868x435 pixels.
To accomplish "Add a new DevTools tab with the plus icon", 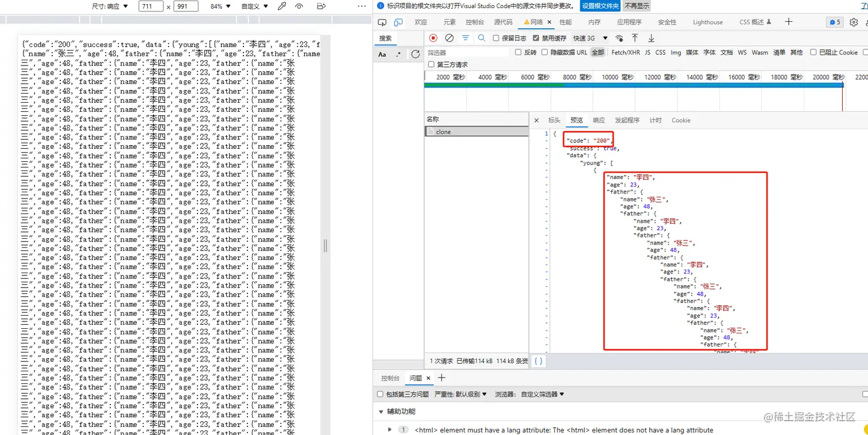I will pyautogui.click(x=788, y=22).
